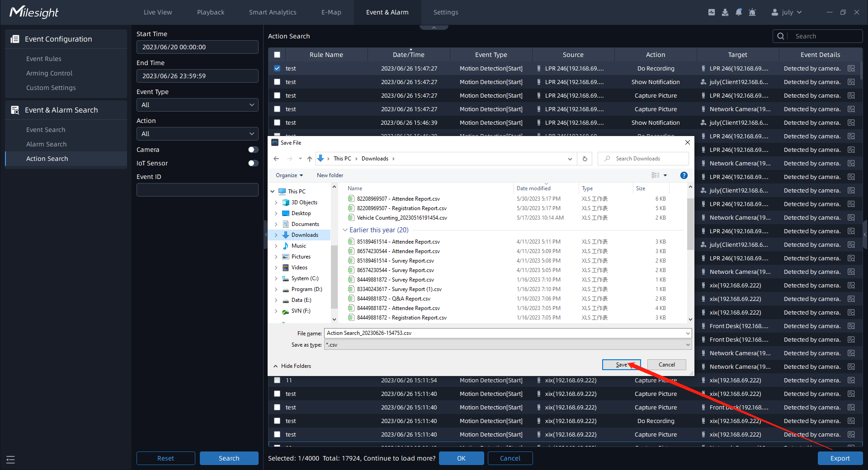This screenshot has width=868, height=470.
Task: Click the blue Search button
Action: (x=229, y=458)
